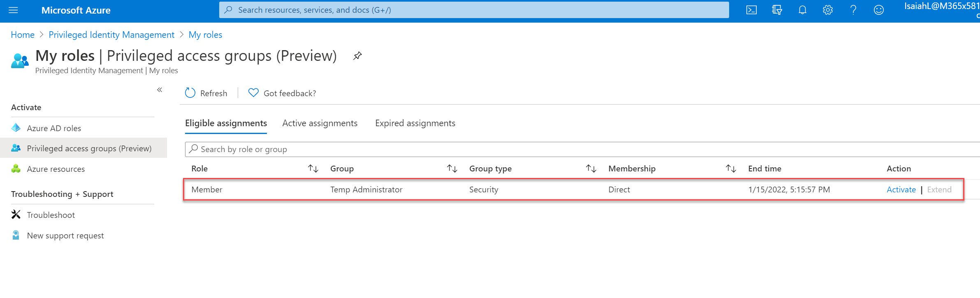This screenshot has height=298, width=980.
Task: Open the help question mark icon
Action: click(x=853, y=10)
